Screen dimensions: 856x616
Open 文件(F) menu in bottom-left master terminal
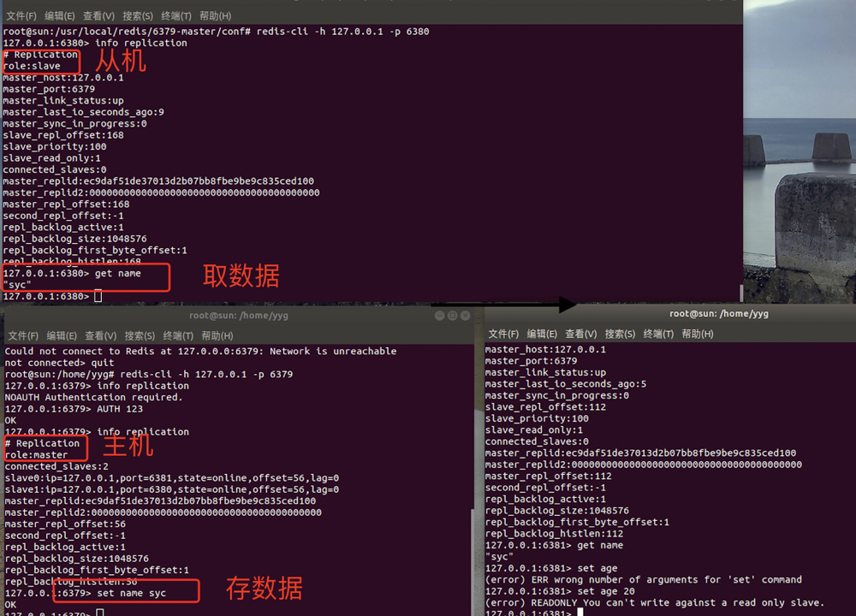(23, 335)
